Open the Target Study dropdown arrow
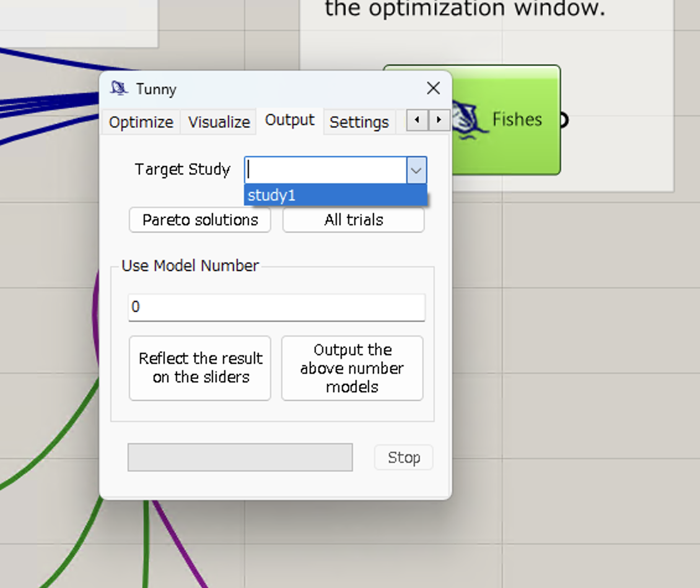The image size is (700, 588). pyautogui.click(x=416, y=170)
